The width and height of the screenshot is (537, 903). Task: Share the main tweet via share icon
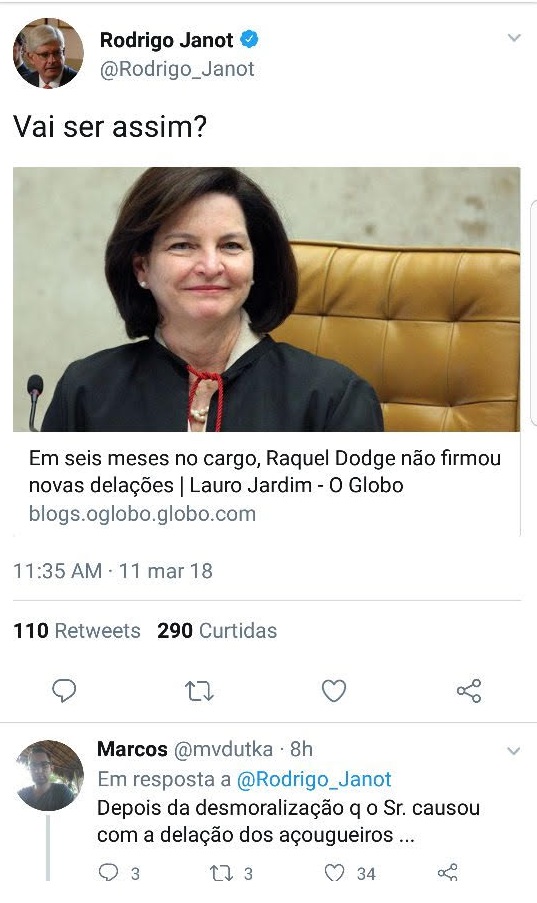(x=469, y=690)
